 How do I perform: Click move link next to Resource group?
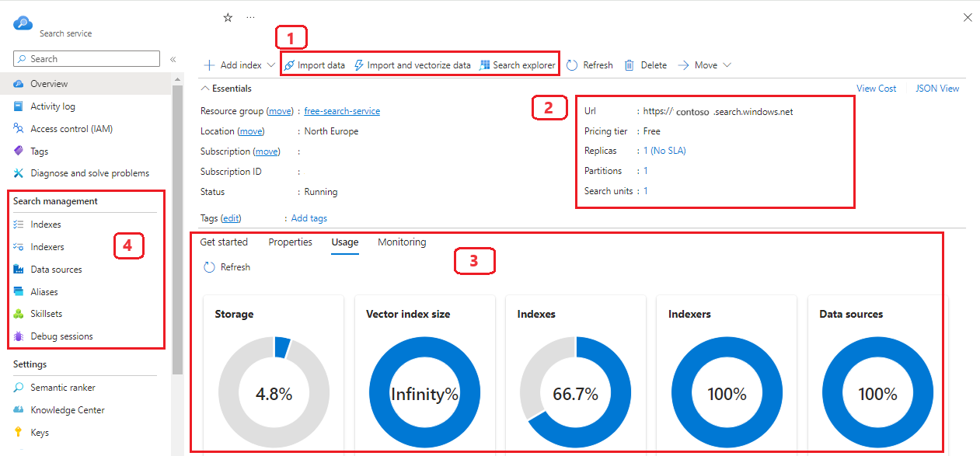click(279, 111)
